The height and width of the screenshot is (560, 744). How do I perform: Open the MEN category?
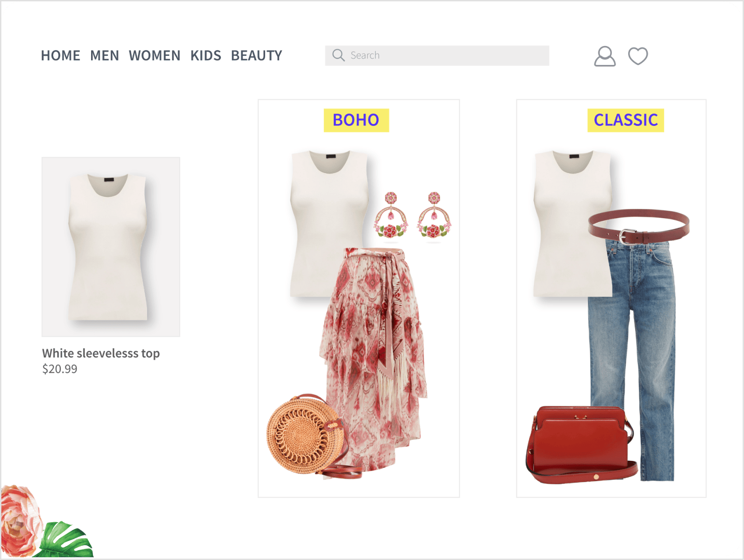(105, 55)
